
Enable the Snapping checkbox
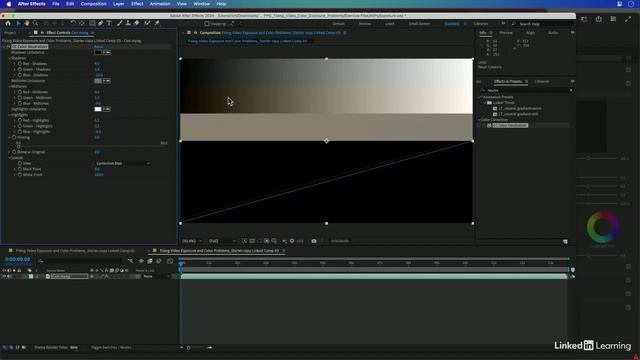207,24
